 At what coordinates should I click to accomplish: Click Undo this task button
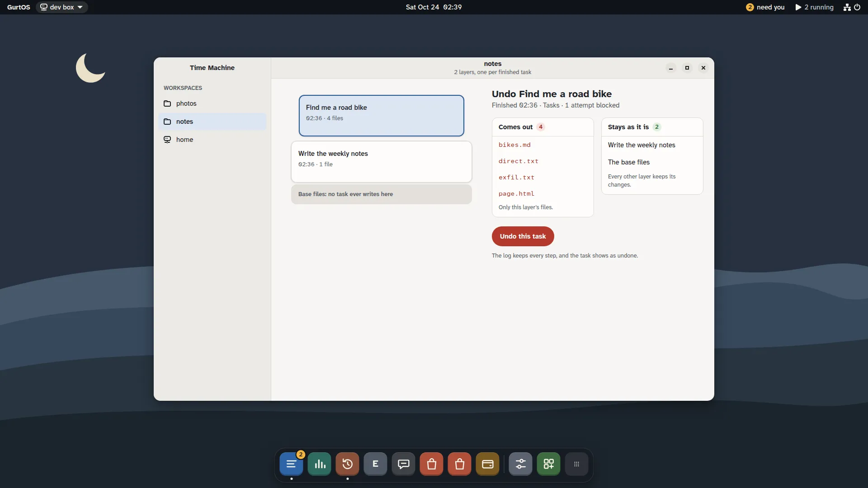pos(523,236)
